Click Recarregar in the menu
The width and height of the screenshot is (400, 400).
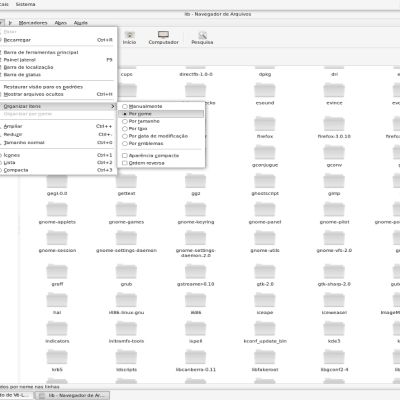(57, 40)
